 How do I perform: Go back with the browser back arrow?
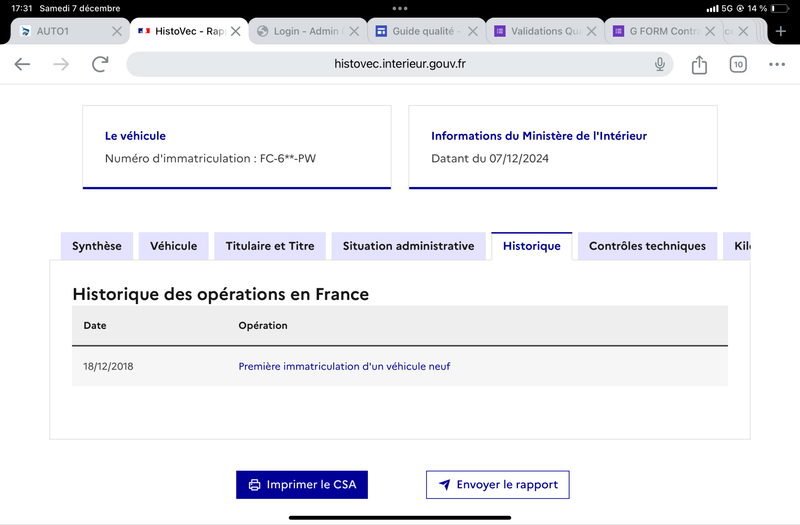pos(22,64)
